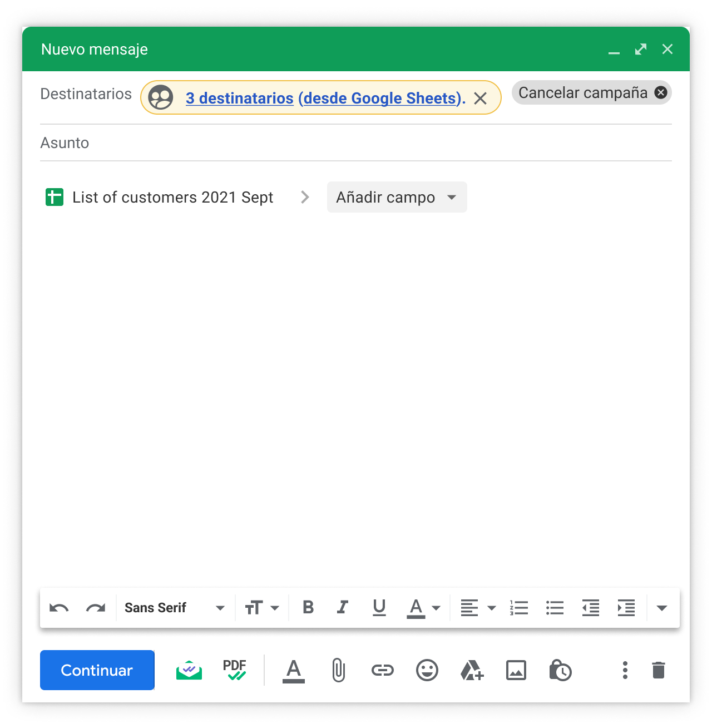
Task: Toggle underline formatting
Action: [x=379, y=608]
